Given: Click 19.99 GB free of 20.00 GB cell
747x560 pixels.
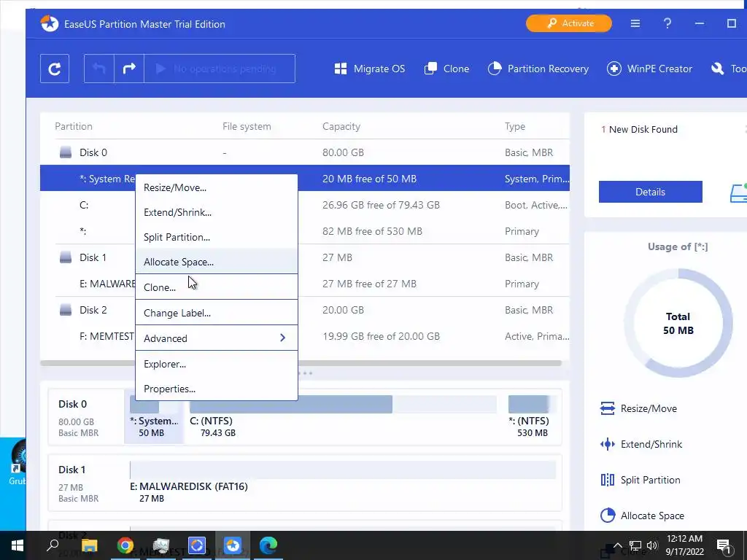Looking at the screenshot, I should coord(381,336).
